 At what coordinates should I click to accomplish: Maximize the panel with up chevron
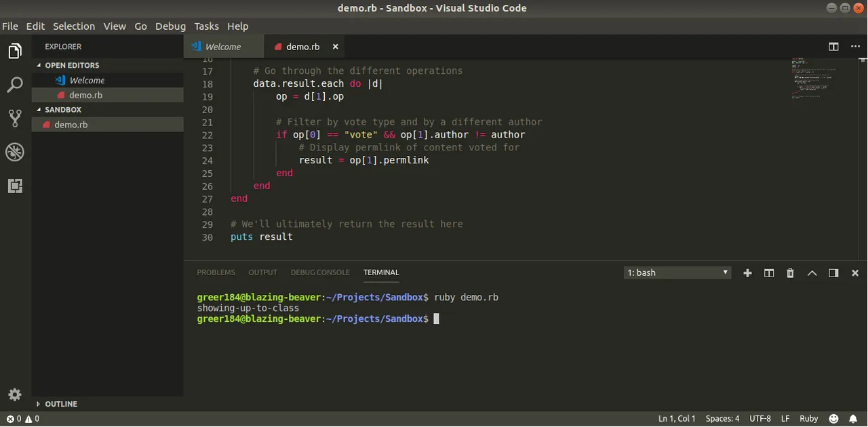pyautogui.click(x=812, y=272)
